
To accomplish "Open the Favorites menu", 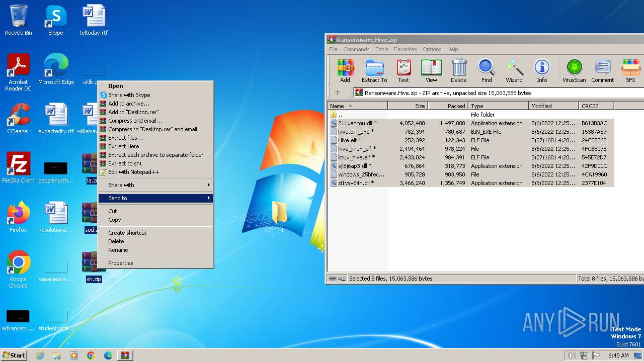I will (x=405, y=49).
